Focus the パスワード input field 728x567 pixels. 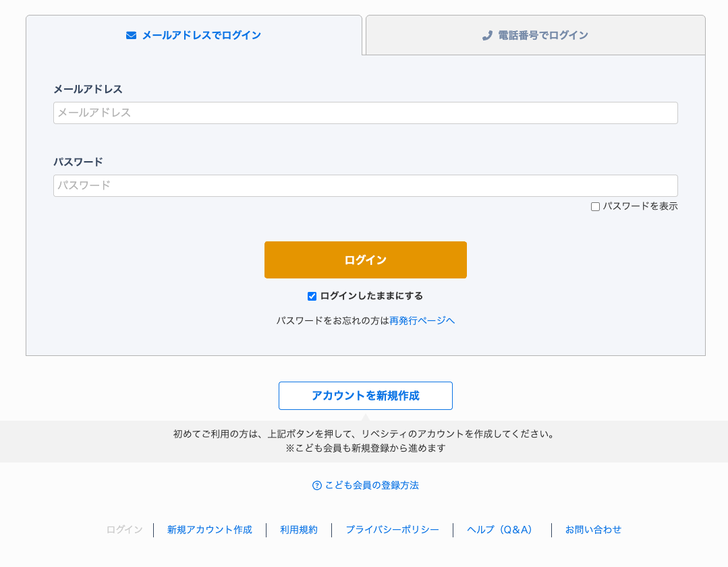click(x=365, y=186)
